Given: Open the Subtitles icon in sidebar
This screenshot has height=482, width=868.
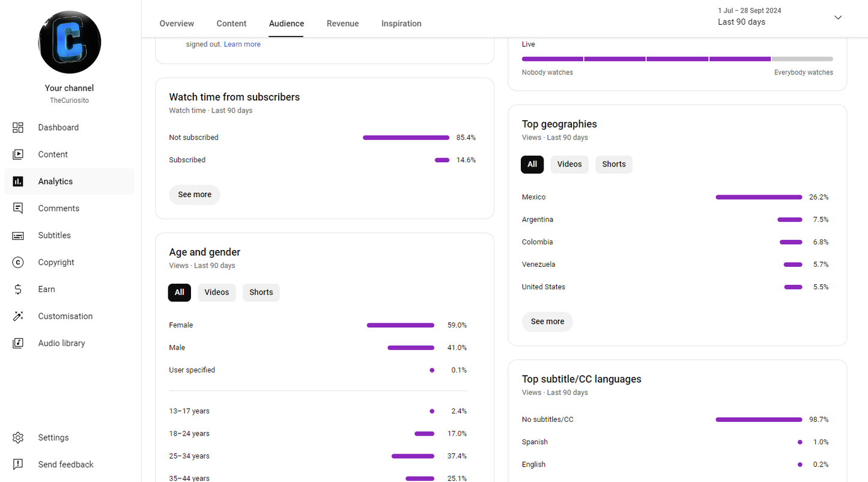Looking at the screenshot, I should click(18, 236).
